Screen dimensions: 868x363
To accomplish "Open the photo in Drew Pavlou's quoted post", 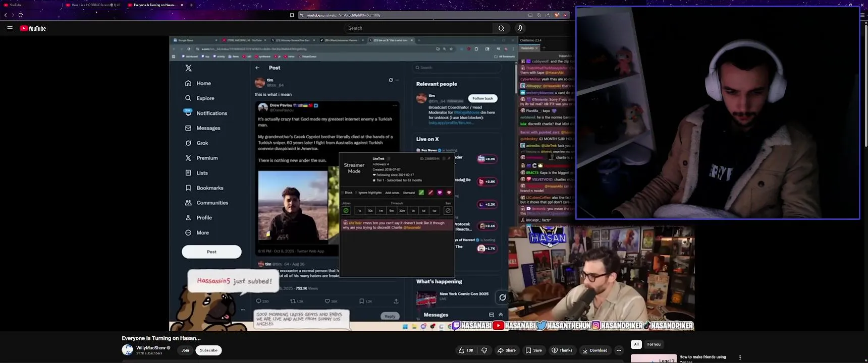I will coord(293,206).
